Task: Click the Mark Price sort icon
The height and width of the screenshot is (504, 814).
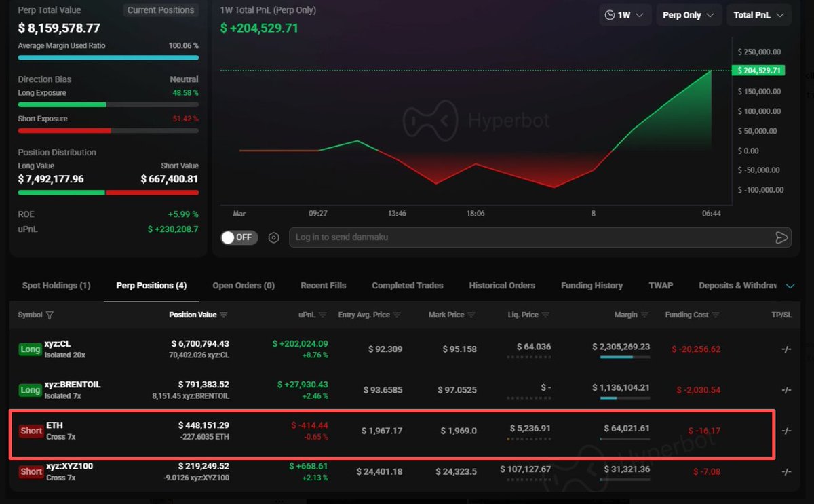Action: (471, 315)
